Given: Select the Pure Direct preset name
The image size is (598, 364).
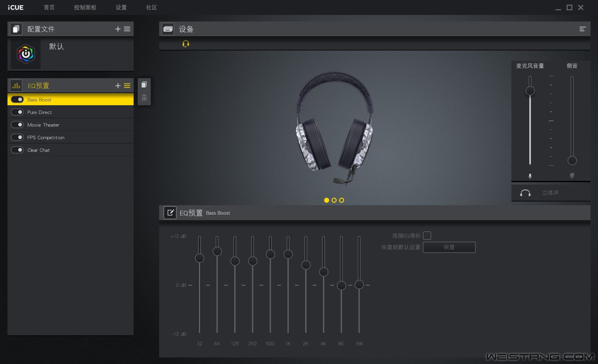Looking at the screenshot, I should tap(40, 112).
